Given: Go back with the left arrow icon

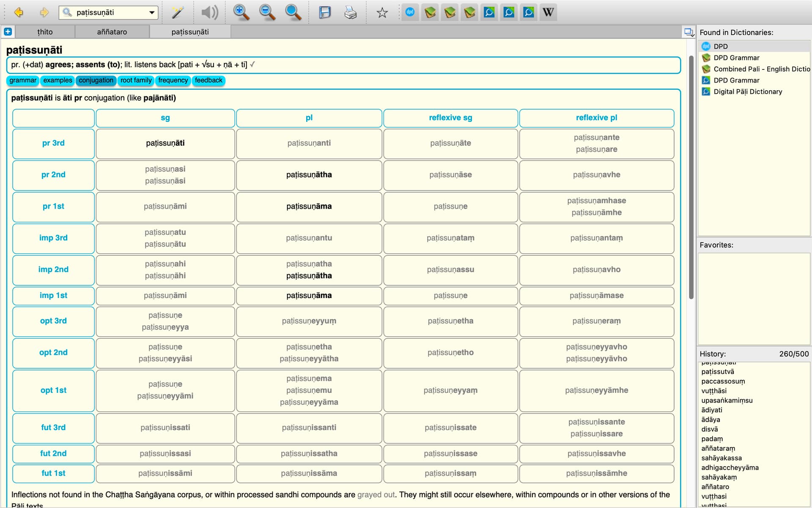Looking at the screenshot, I should click(x=19, y=12).
